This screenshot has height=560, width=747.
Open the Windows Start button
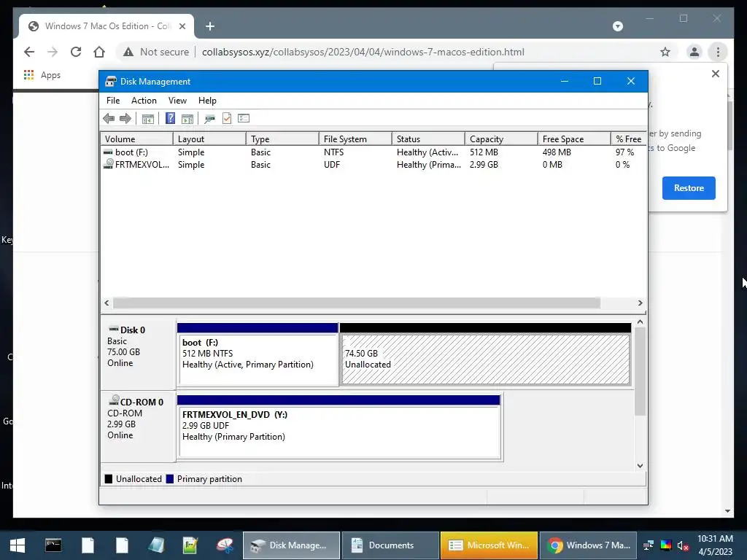pyautogui.click(x=18, y=545)
